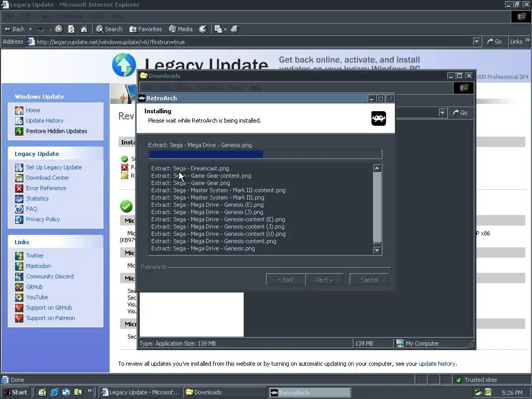532x399 pixels.
Task: Click the GitHub icon in Links
Action: tap(19, 287)
